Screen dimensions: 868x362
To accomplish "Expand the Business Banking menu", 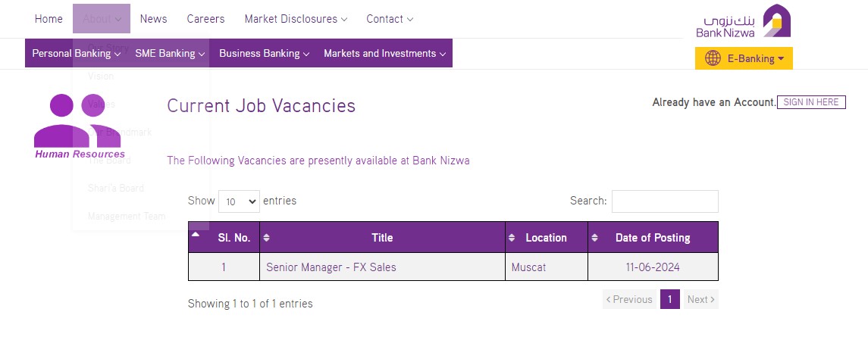I will 264,54.
